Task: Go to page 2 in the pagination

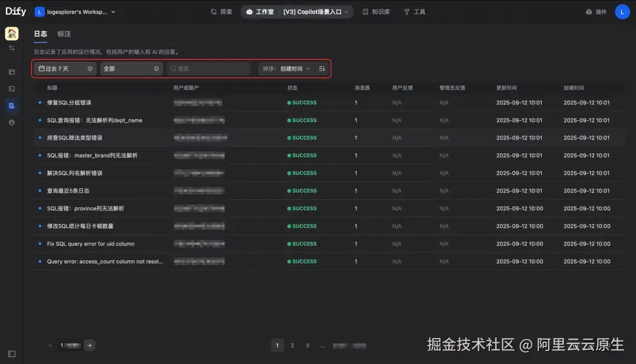Action: coord(292,345)
